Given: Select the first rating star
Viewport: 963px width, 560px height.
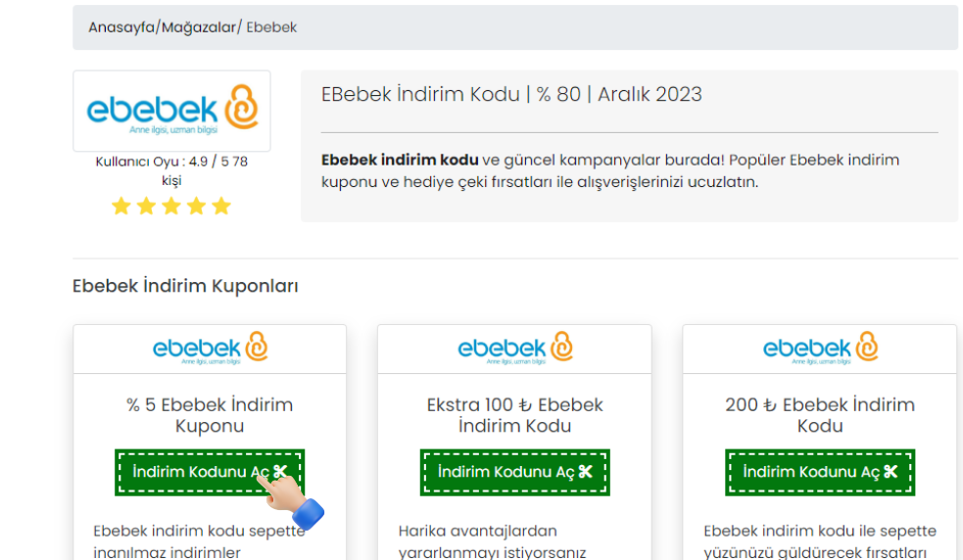Looking at the screenshot, I should click(x=120, y=206).
